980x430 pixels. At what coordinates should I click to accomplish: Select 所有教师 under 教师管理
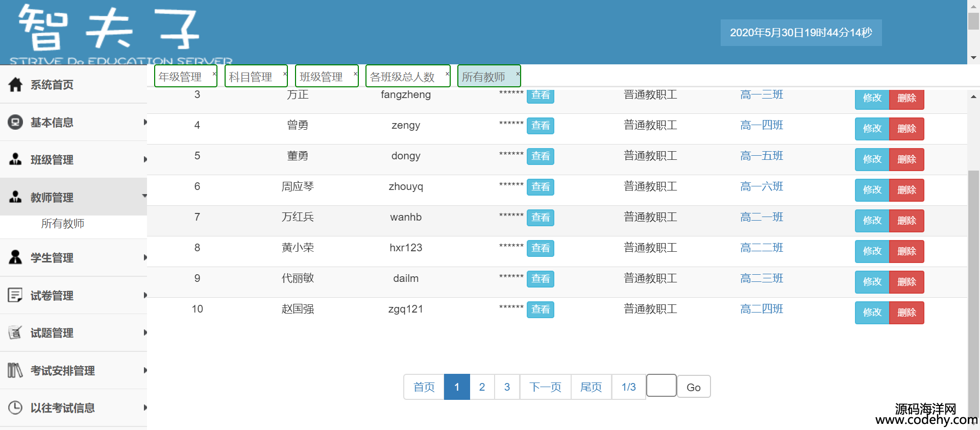pyautogui.click(x=63, y=224)
